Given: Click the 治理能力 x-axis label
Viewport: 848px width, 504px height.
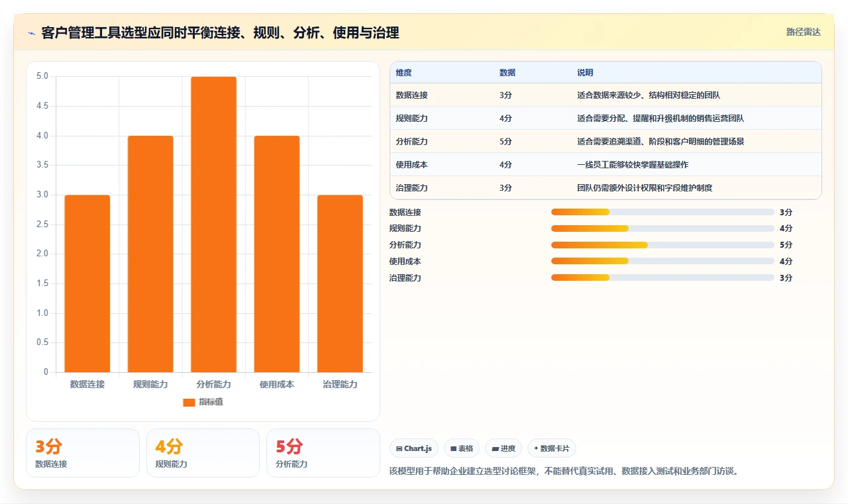Looking at the screenshot, I should [x=340, y=384].
